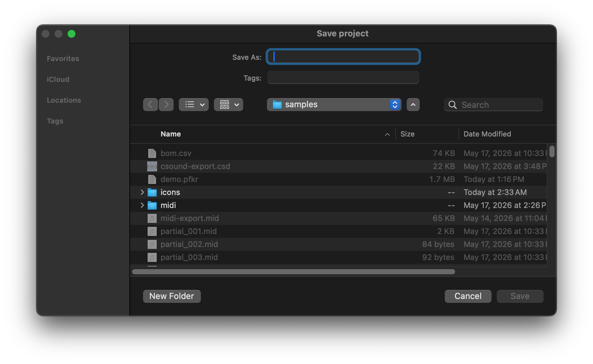
Task: Sort by the Date Modified column header
Action: [487, 134]
